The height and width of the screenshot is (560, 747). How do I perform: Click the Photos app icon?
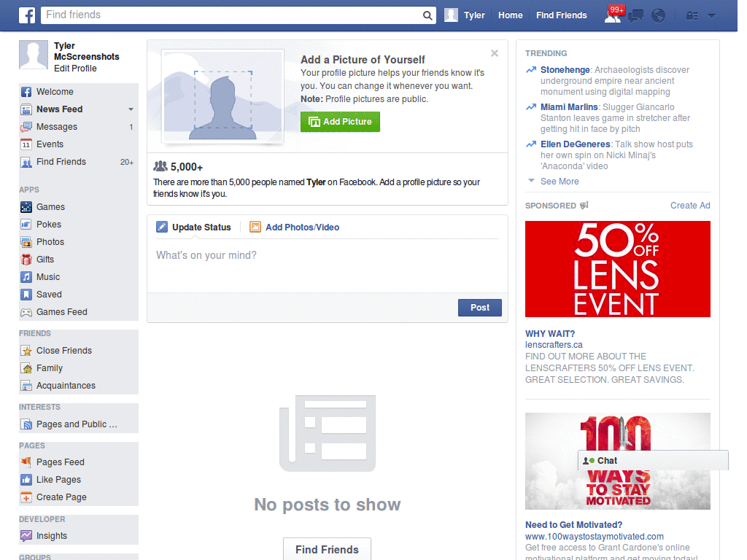click(26, 242)
